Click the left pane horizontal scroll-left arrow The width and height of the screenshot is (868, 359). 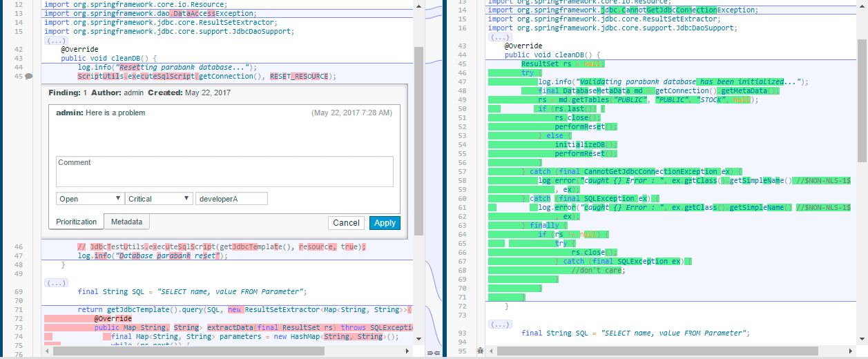pos(47,351)
